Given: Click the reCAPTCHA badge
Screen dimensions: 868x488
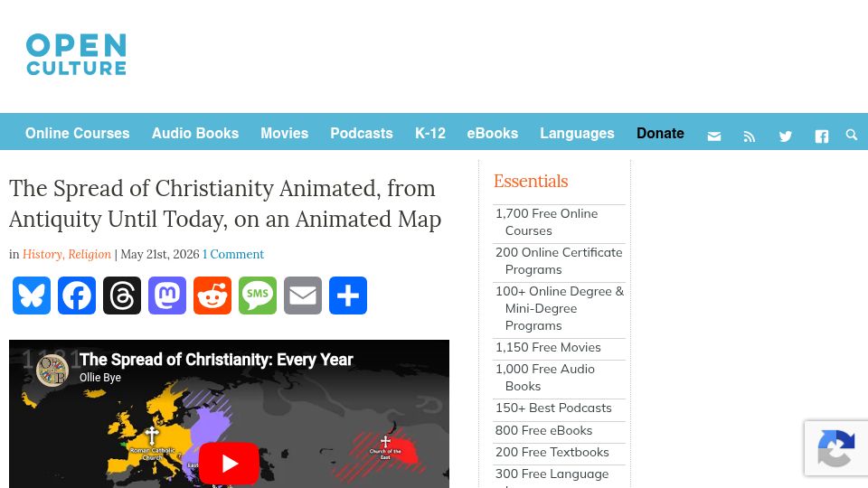Looking at the screenshot, I should point(836,448).
